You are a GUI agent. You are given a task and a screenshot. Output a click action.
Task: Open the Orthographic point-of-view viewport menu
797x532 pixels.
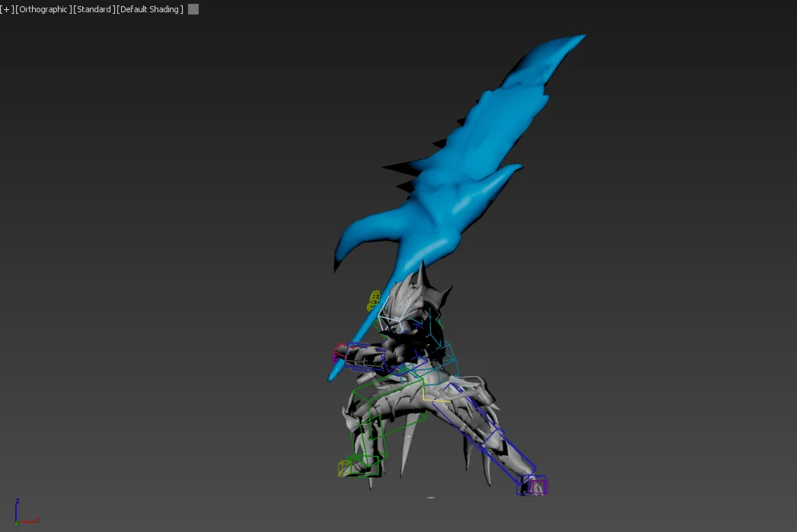click(x=43, y=9)
